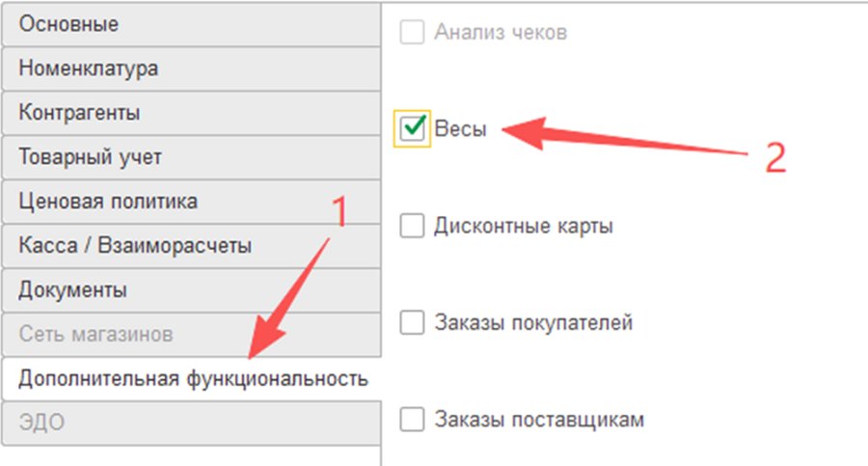Enable the Дисконтные карты checkbox
The height and width of the screenshot is (466, 868).
(412, 226)
